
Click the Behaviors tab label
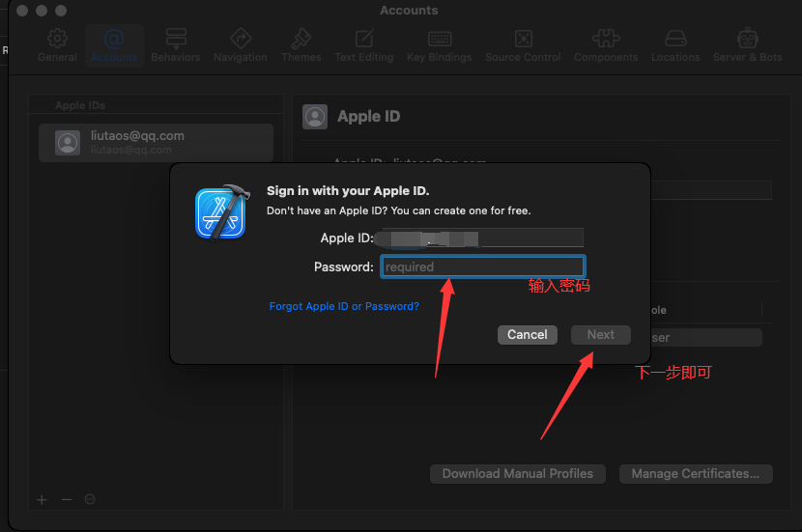click(x=176, y=57)
